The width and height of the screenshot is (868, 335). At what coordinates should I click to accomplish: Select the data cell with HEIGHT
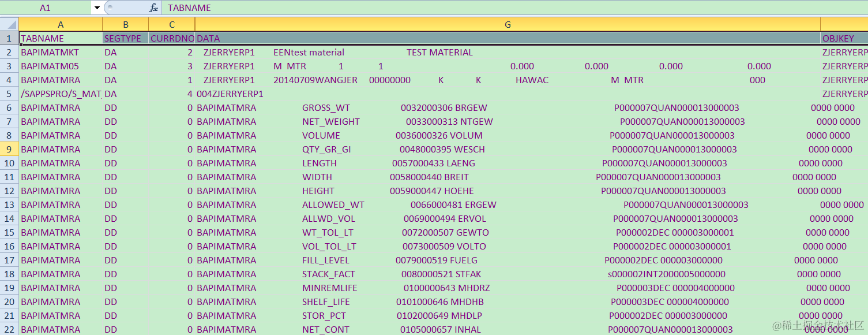click(508, 191)
